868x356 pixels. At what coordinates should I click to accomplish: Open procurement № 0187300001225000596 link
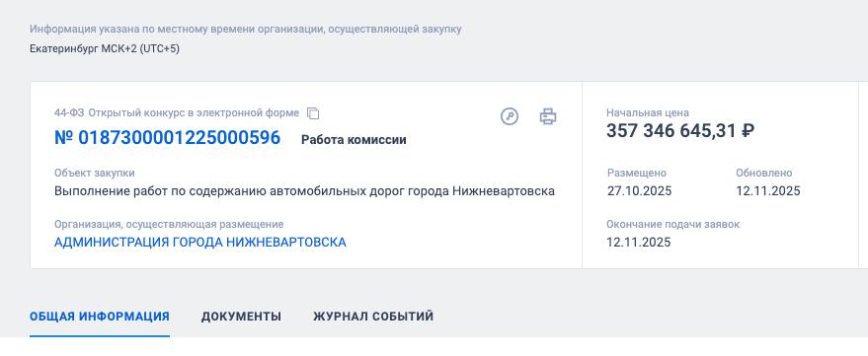tap(167, 138)
